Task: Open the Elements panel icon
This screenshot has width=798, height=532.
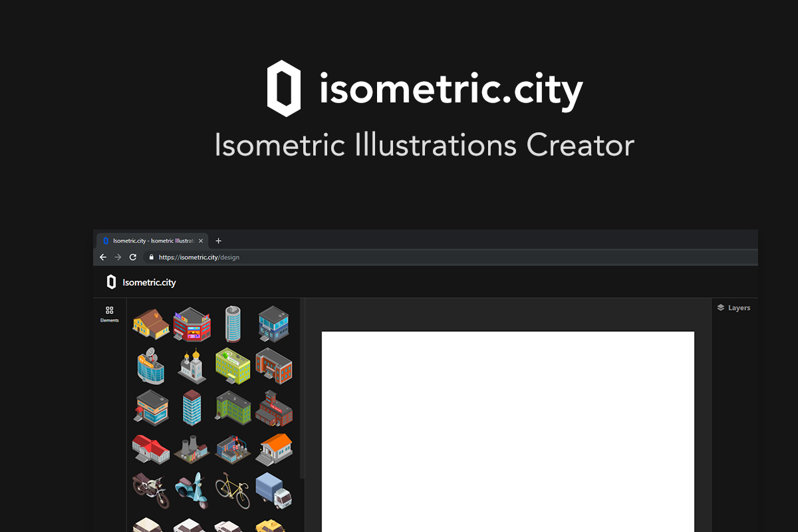Action: tap(110, 310)
